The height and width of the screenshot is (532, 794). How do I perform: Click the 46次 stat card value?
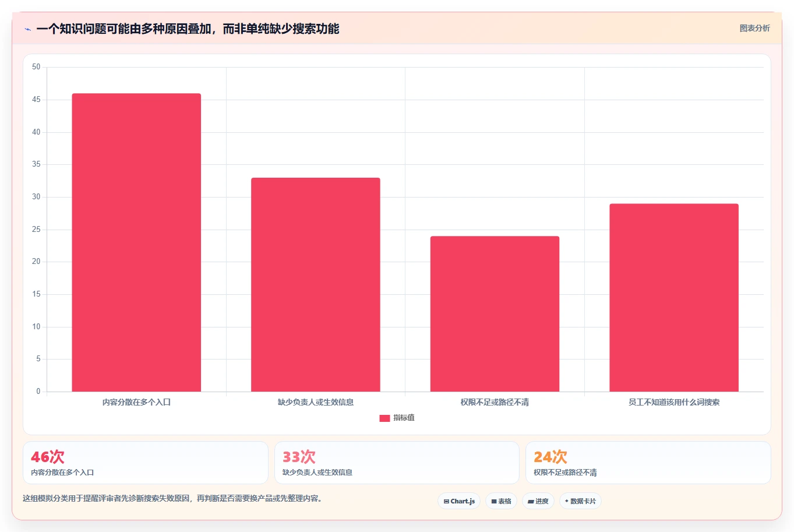click(x=48, y=457)
